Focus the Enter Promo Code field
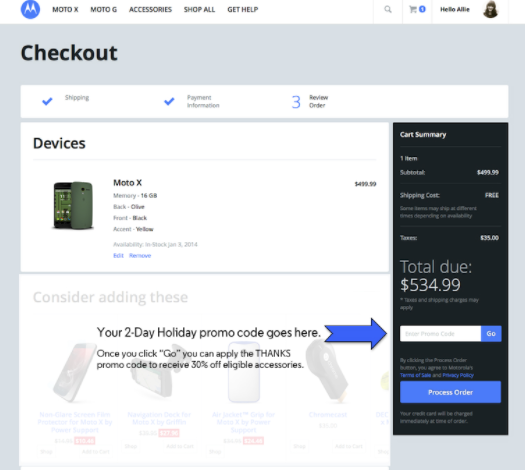525x470 pixels. pyautogui.click(x=440, y=334)
